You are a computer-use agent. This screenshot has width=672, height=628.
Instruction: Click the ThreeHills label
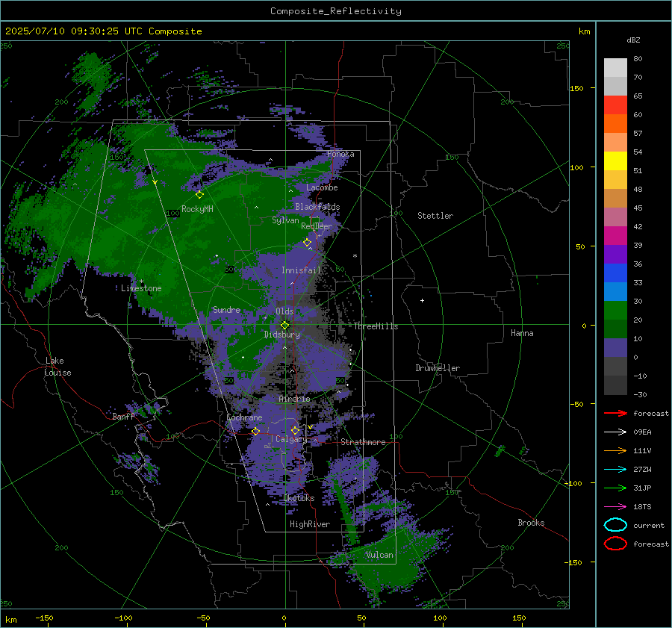point(376,326)
